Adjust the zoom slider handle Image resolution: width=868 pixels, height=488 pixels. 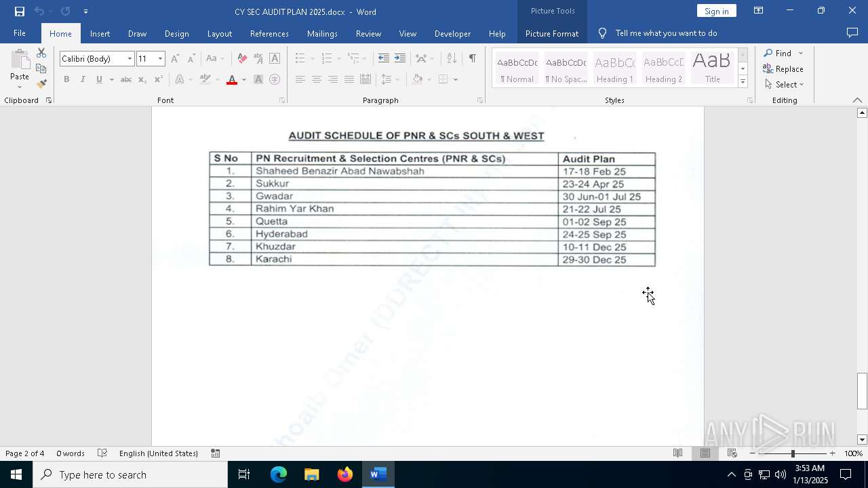click(x=793, y=453)
